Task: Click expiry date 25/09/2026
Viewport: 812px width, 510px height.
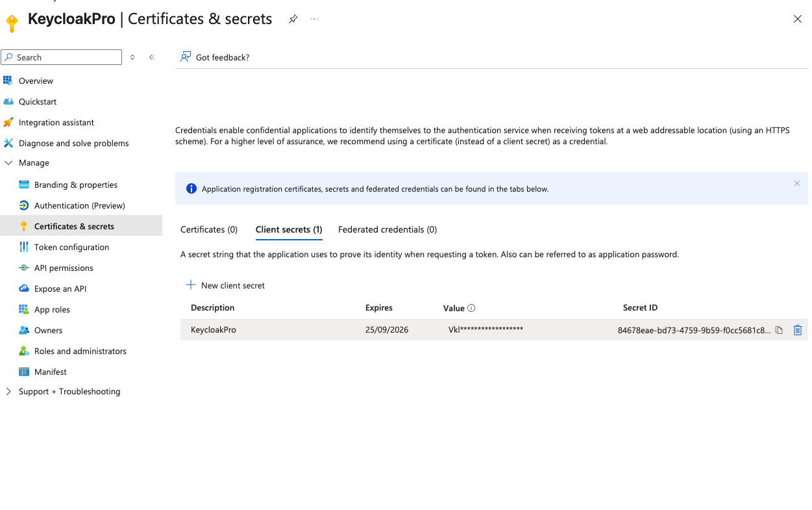Action: 387,329
